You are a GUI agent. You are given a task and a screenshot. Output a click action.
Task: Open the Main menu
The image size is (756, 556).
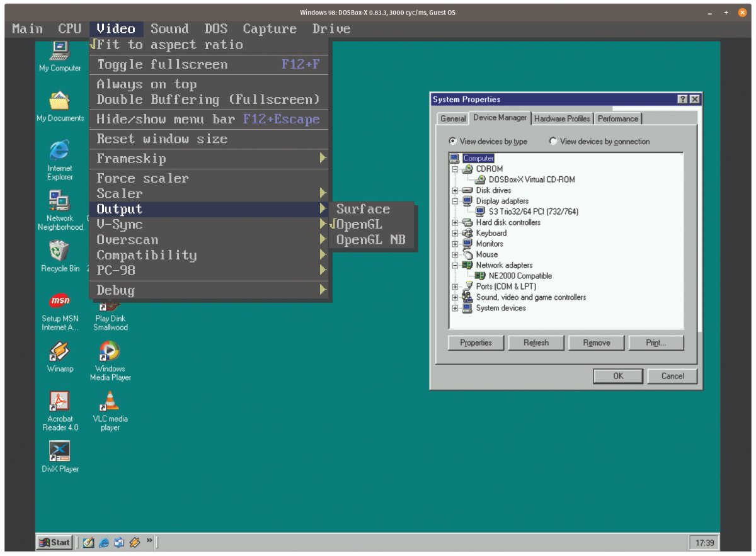(28, 29)
